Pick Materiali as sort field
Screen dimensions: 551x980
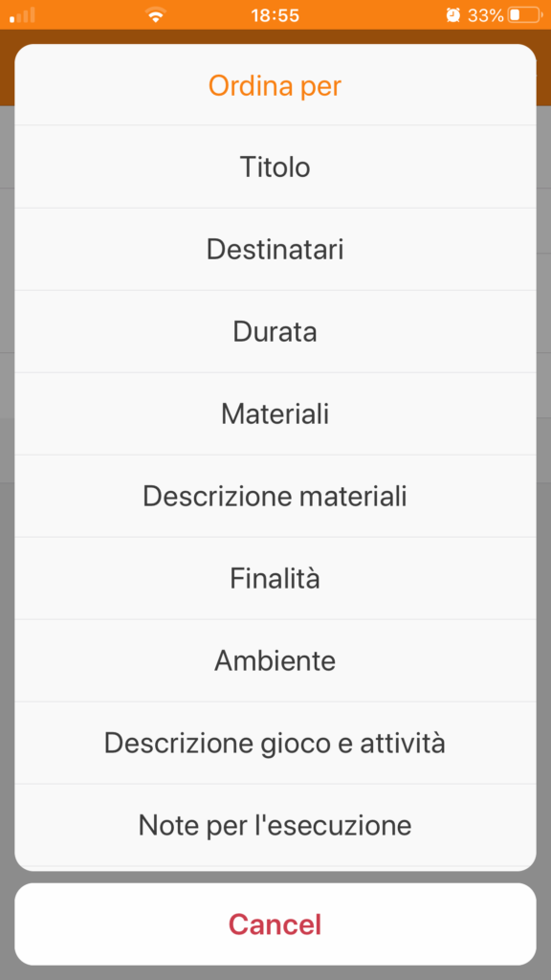point(275,414)
